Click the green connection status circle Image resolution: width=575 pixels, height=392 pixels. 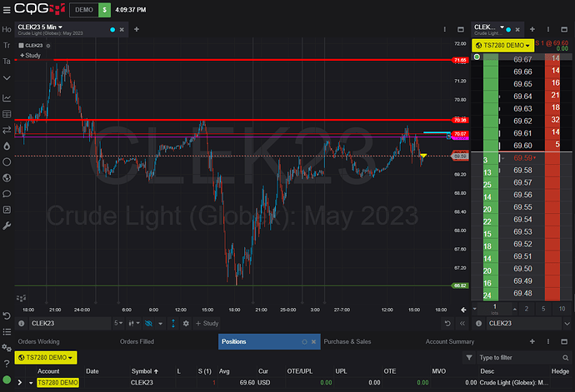[7, 380]
